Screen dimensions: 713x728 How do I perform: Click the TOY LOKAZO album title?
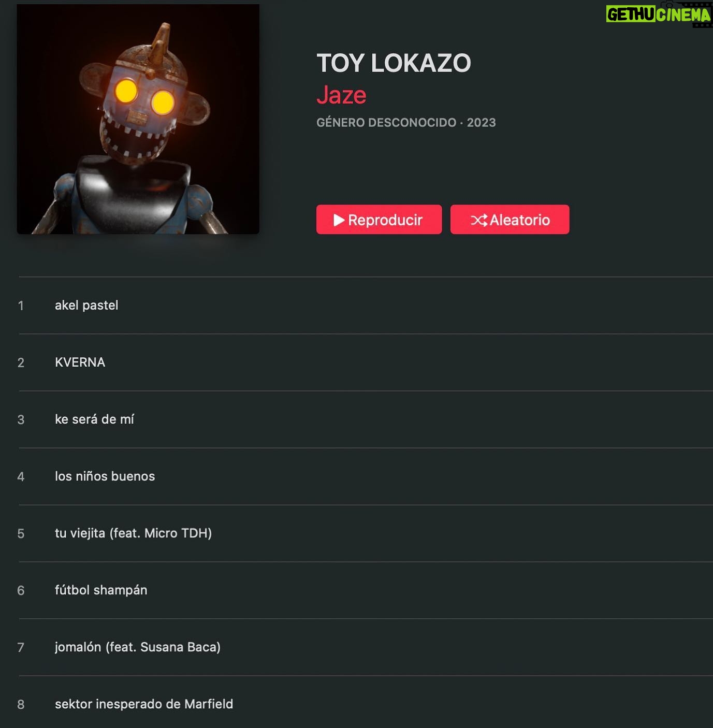click(x=394, y=63)
